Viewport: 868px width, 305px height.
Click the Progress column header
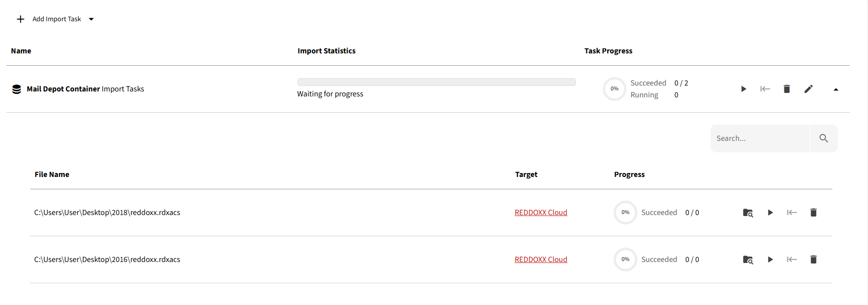pyautogui.click(x=629, y=174)
